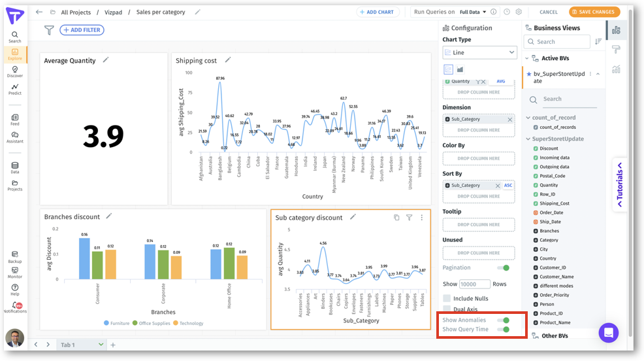Collapse the SuperStoretUpdate tree section
644x361 pixels.
528,139
